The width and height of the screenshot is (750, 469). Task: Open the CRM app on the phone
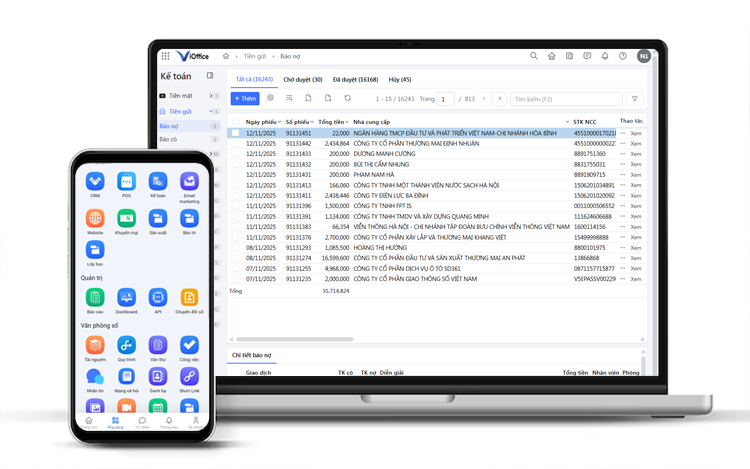coord(95,182)
